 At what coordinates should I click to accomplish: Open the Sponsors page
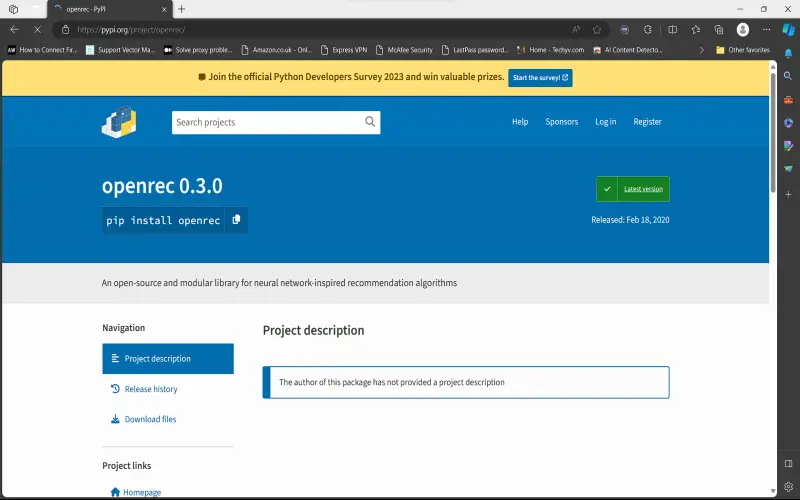561,121
